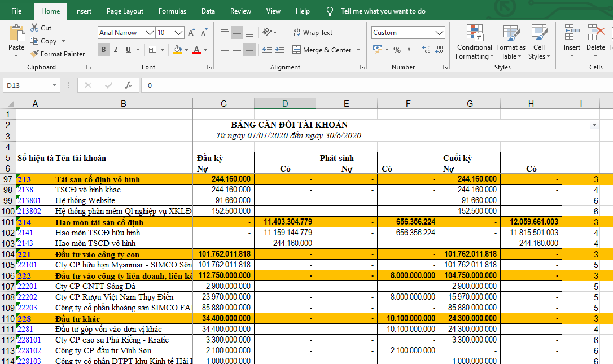Open the filter dropdown in column I
Viewport: 613px width, 364px height.
pos(594,125)
